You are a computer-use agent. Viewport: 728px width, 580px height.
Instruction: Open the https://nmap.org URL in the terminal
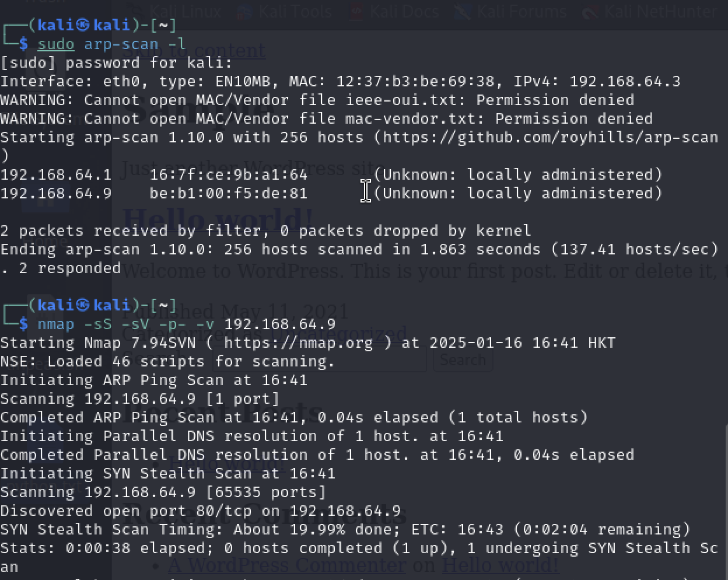(x=298, y=343)
